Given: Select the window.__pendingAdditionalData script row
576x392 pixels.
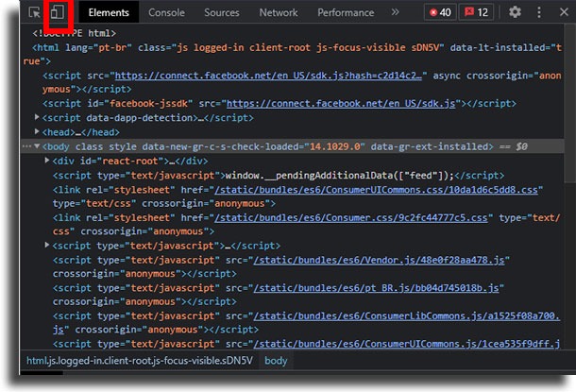Looking at the screenshot, I should coord(278,176).
